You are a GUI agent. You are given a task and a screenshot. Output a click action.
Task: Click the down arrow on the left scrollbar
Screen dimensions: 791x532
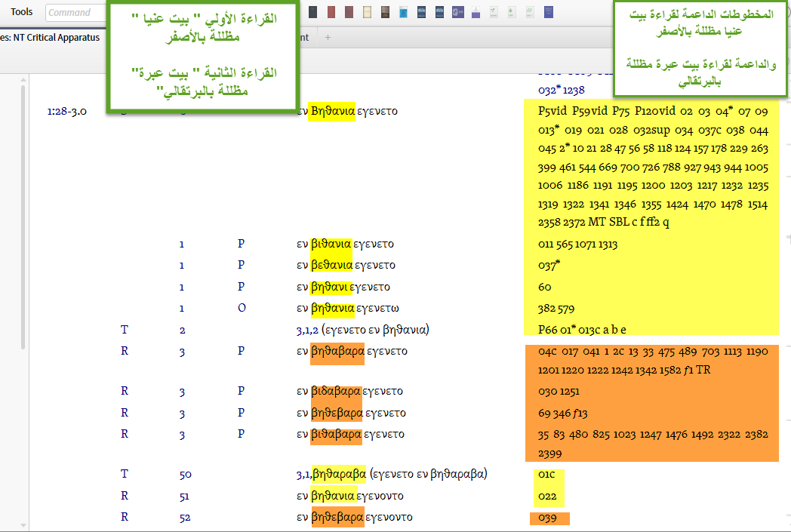pyautogui.click(x=23, y=525)
